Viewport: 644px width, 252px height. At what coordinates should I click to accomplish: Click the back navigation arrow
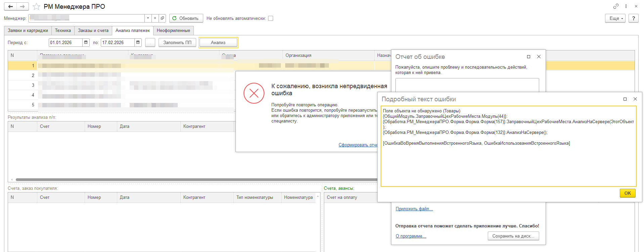click(x=10, y=6)
